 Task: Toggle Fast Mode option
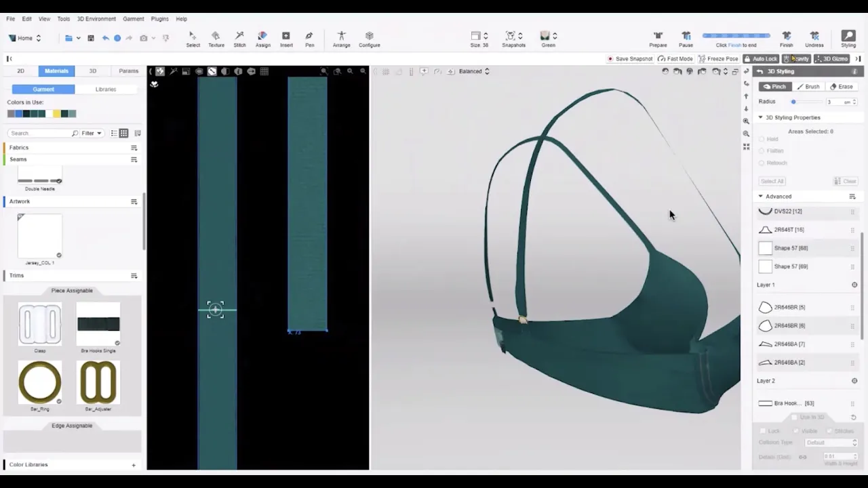(x=675, y=59)
